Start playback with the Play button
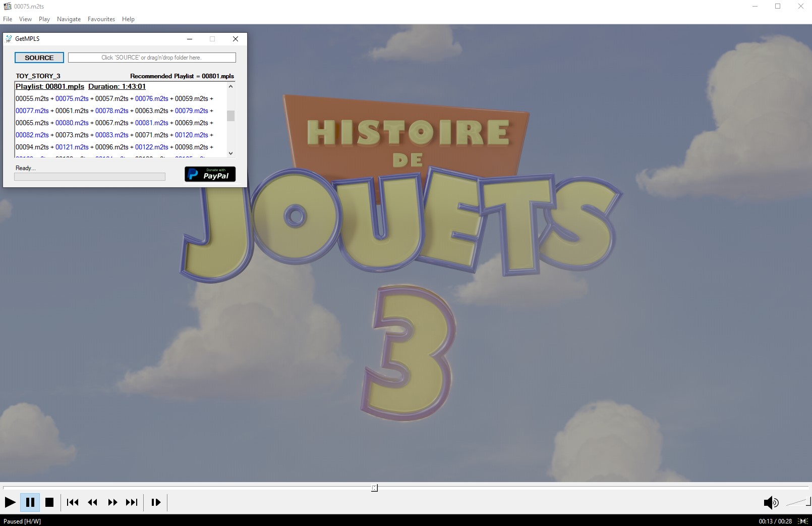 (x=10, y=502)
